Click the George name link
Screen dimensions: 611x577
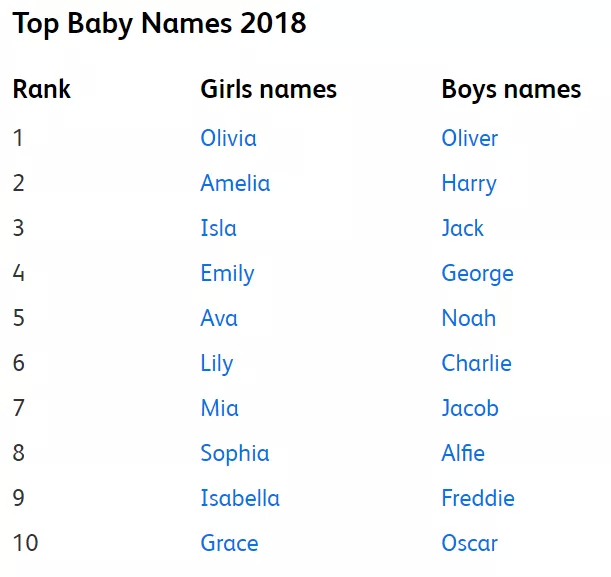(x=477, y=274)
